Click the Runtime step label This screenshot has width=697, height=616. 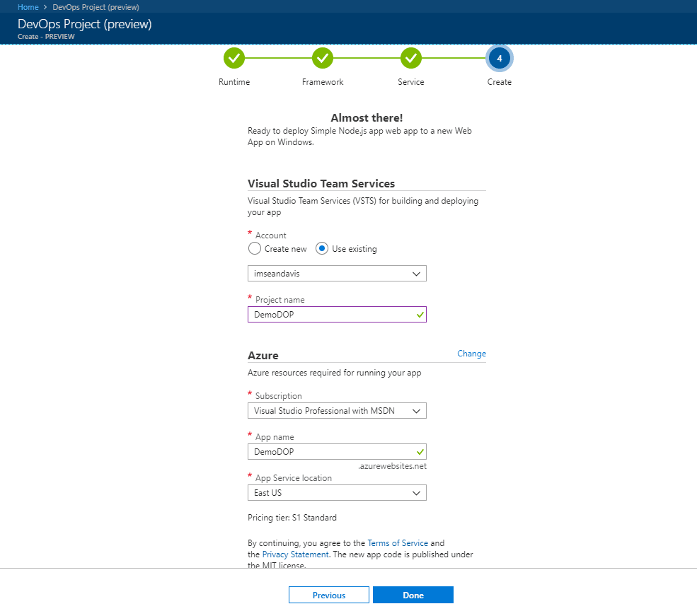pyautogui.click(x=234, y=82)
